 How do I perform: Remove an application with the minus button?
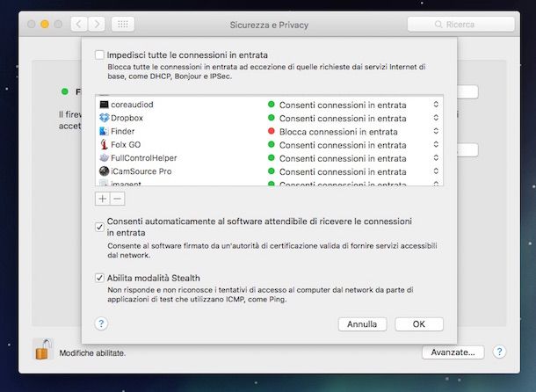117,199
